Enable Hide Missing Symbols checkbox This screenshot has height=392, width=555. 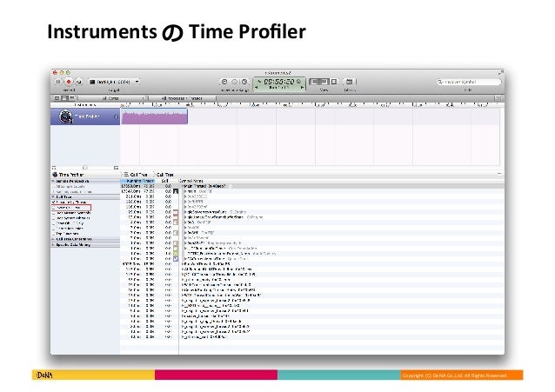tap(54, 213)
